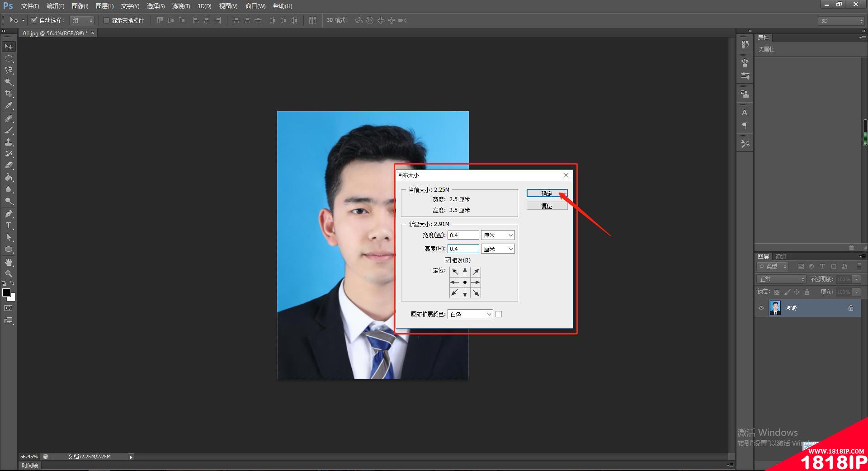868x471 pixels.
Task: Confirm with the 确定 button
Action: pos(547,193)
